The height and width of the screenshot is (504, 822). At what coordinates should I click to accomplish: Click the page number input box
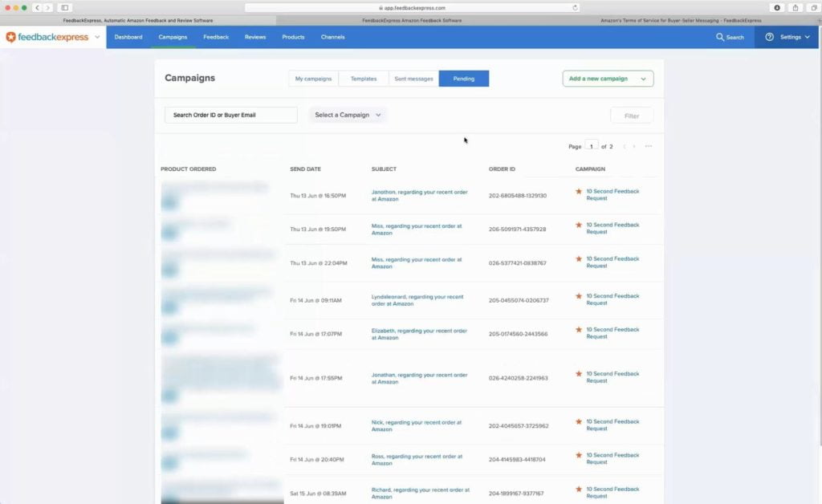[x=592, y=146]
